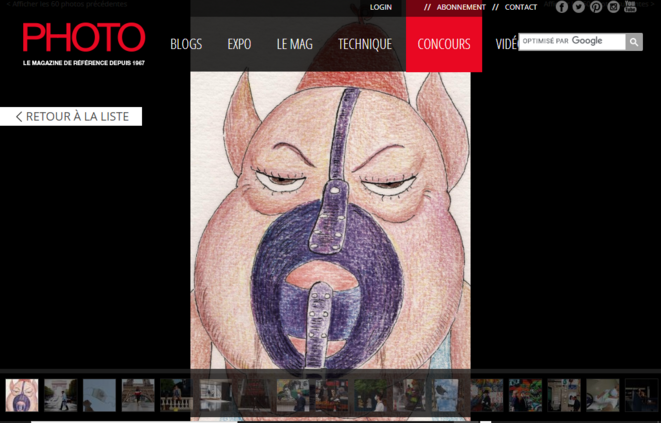Select the pig drawing thumbnail
Viewport: 661px width, 423px height.
point(22,395)
